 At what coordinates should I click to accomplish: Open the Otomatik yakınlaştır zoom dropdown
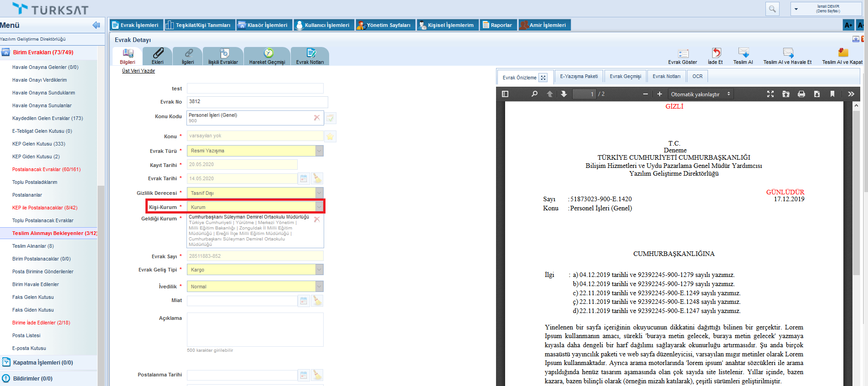point(700,94)
